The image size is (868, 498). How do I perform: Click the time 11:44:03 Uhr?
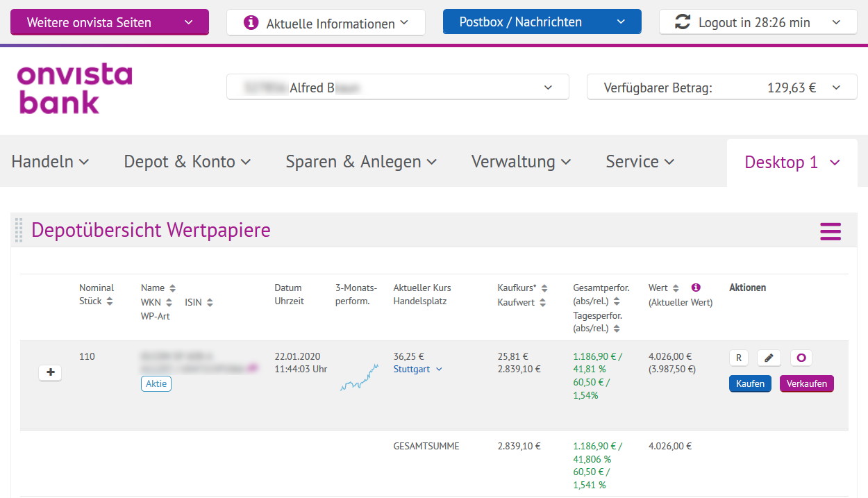pyautogui.click(x=301, y=370)
